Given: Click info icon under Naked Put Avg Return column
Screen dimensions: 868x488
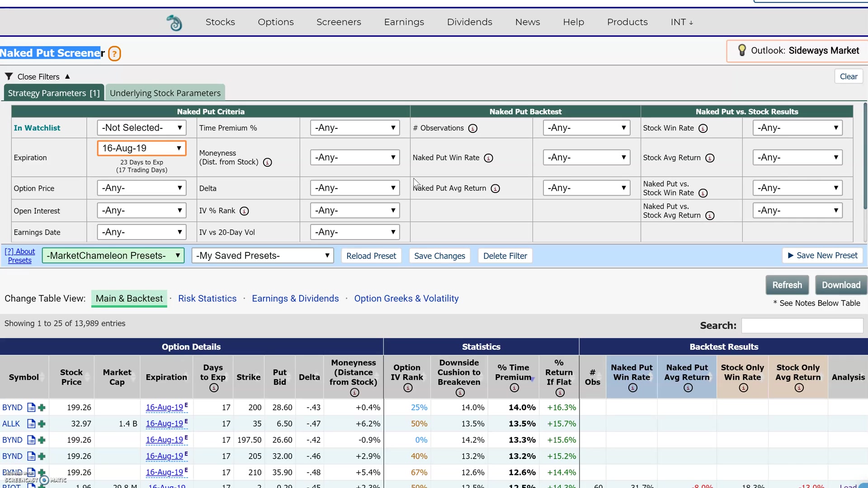Looking at the screenshot, I should click(688, 388).
